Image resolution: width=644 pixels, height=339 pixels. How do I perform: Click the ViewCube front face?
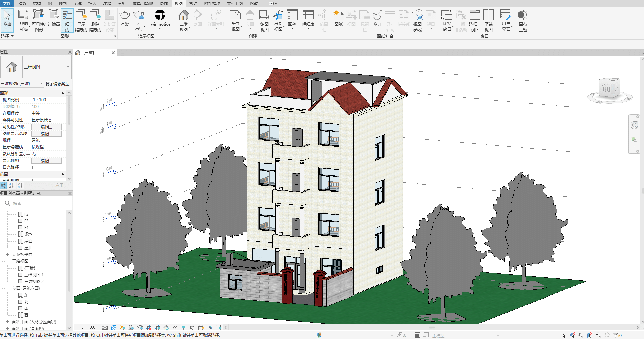(606, 88)
